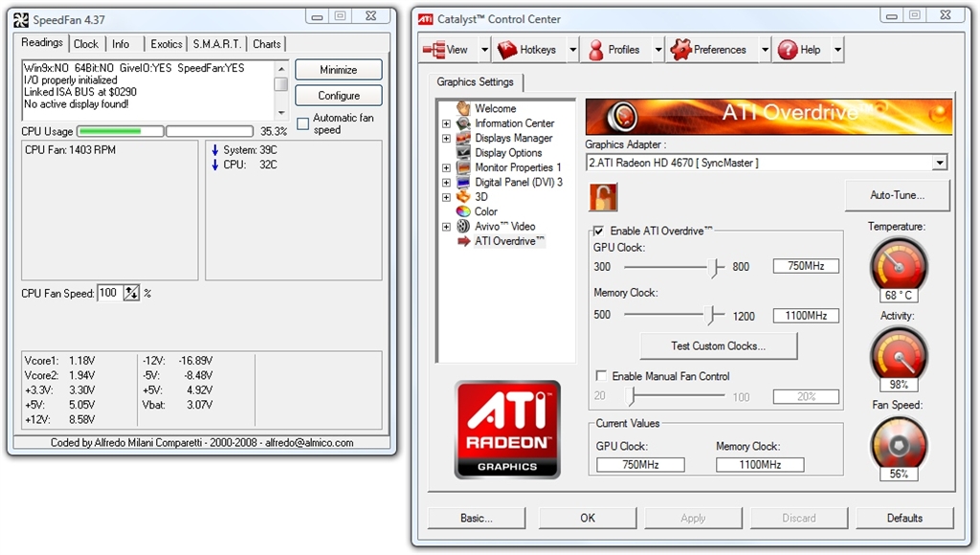Click the CPU temperature down arrow icon
The height and width of the screenshot is (555, 980).
pyautogui.click(x=215, y=165)
